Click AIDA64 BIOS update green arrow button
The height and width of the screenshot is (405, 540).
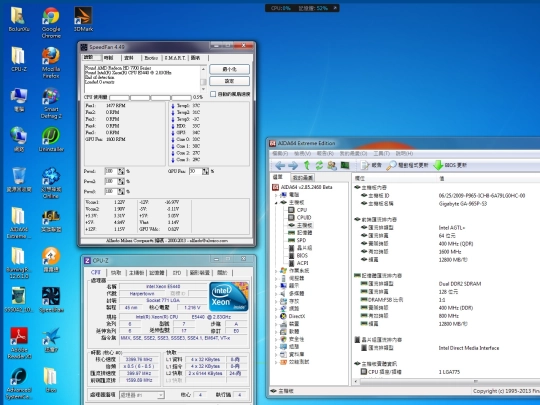click(450, 165)
